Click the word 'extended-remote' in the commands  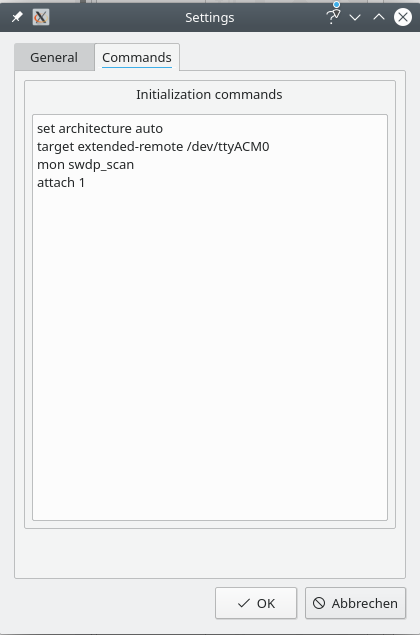[x=130, y=147]
